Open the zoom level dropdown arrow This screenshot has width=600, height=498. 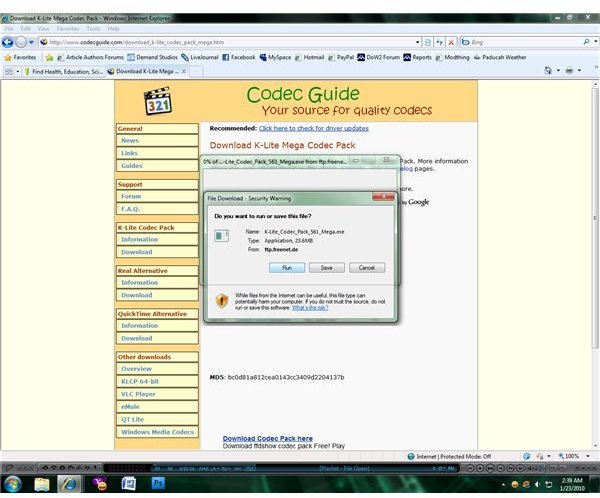pyautogui.click(x=587, y=456)
